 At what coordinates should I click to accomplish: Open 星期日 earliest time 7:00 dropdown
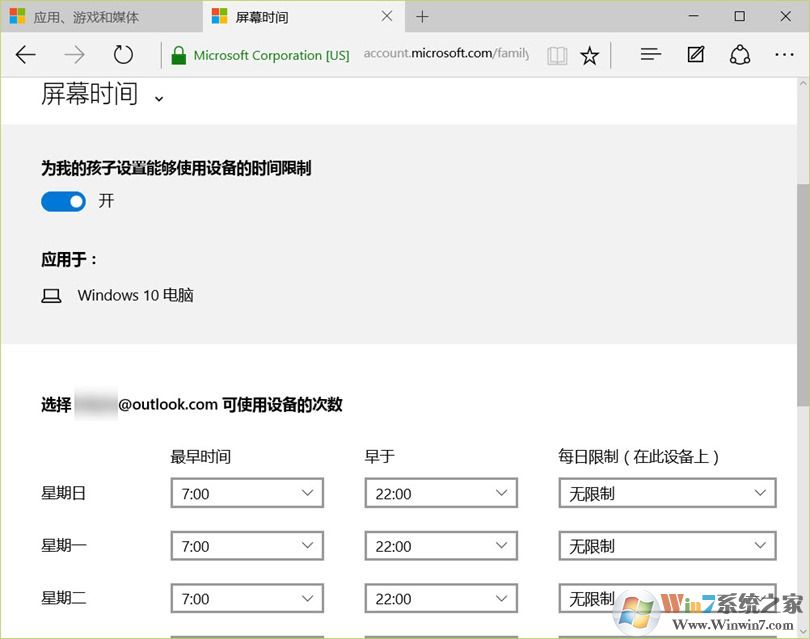pyautogui.click(x=247, y=493)
